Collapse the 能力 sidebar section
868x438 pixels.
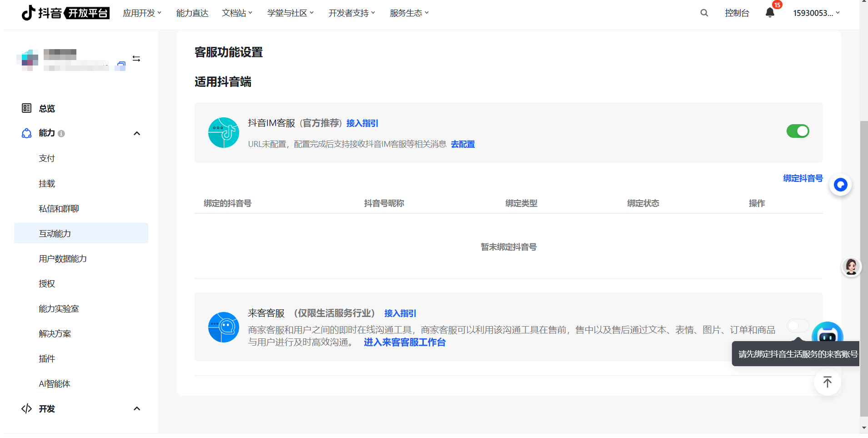click(136, 133)
